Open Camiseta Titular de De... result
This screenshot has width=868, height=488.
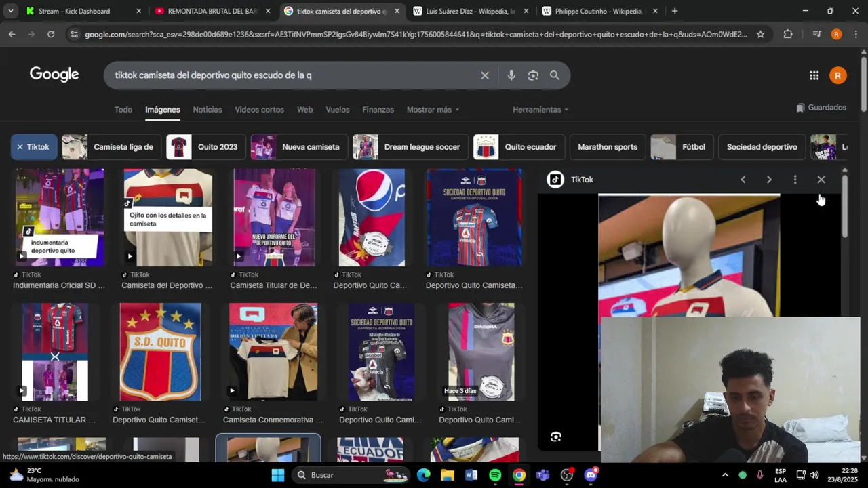click(x=273, y=285)
